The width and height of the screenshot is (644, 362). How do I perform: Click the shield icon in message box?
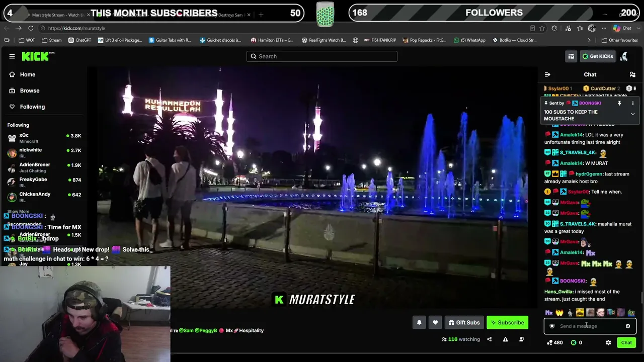tap(552, 326)
